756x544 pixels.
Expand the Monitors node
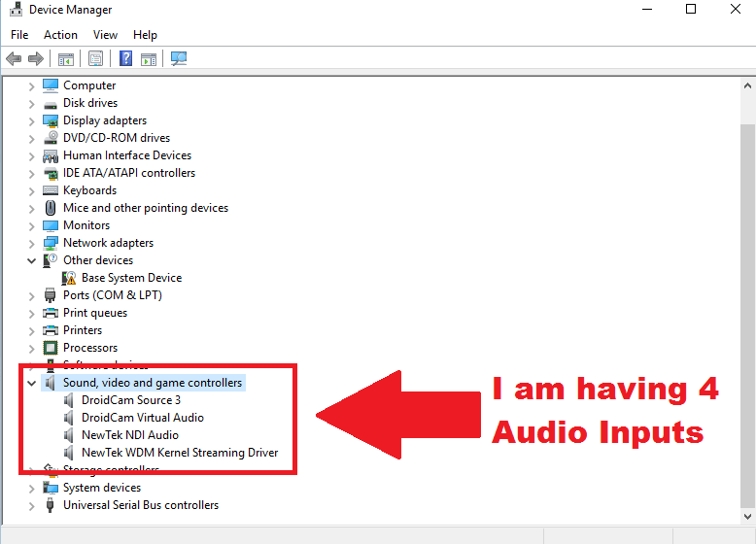click(32, 226)
